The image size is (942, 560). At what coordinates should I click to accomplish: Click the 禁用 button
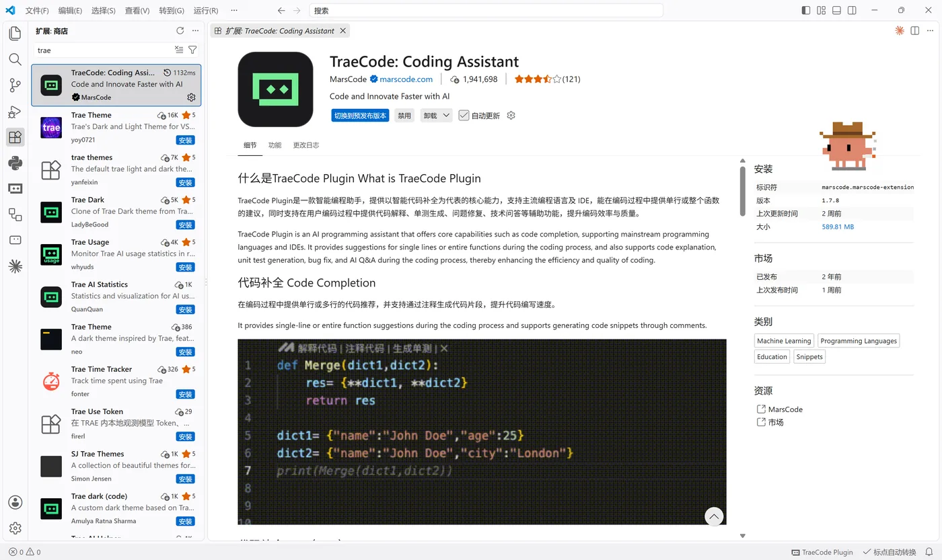pyautogui.click(x=404, y=116)
